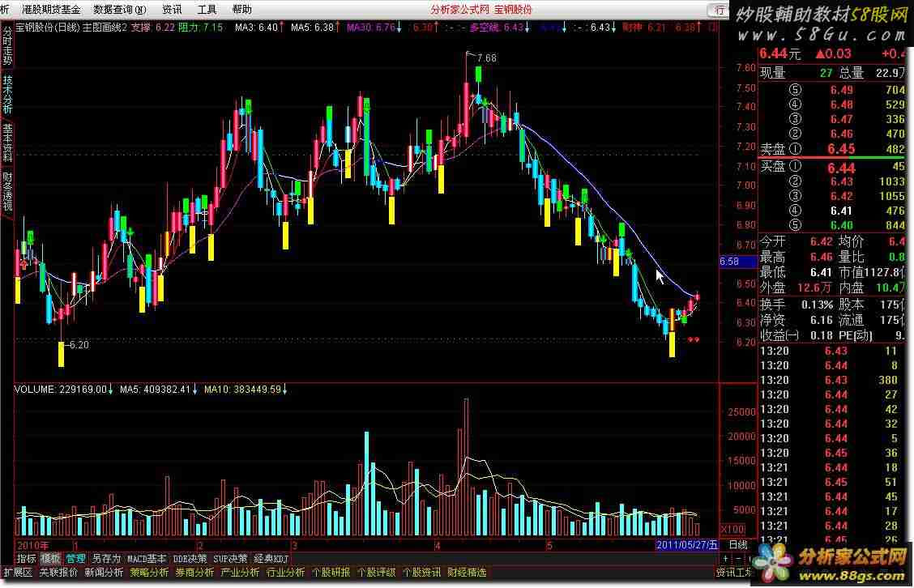Click buy-five price 6.40
Screen dimensions: 914x588
pos(842,225)
